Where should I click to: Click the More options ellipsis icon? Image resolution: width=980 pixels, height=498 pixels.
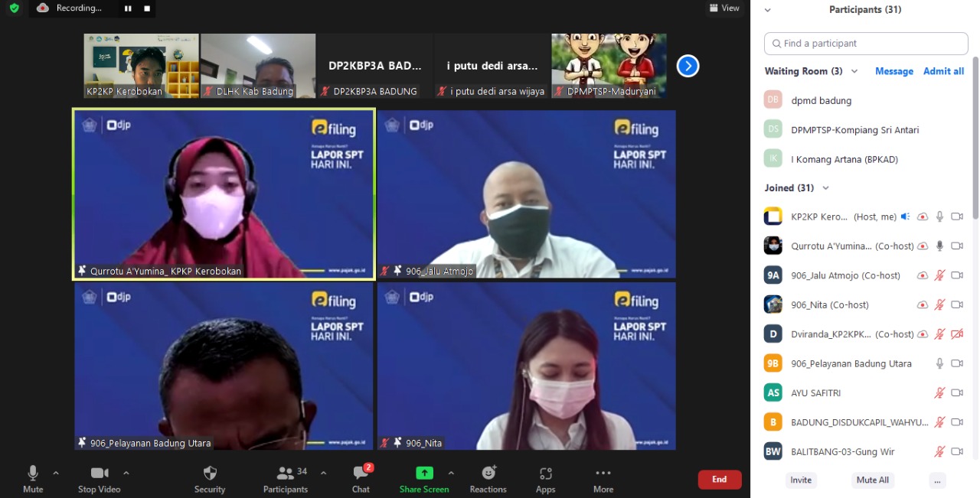pyautogui.click(x=603, y=474)
